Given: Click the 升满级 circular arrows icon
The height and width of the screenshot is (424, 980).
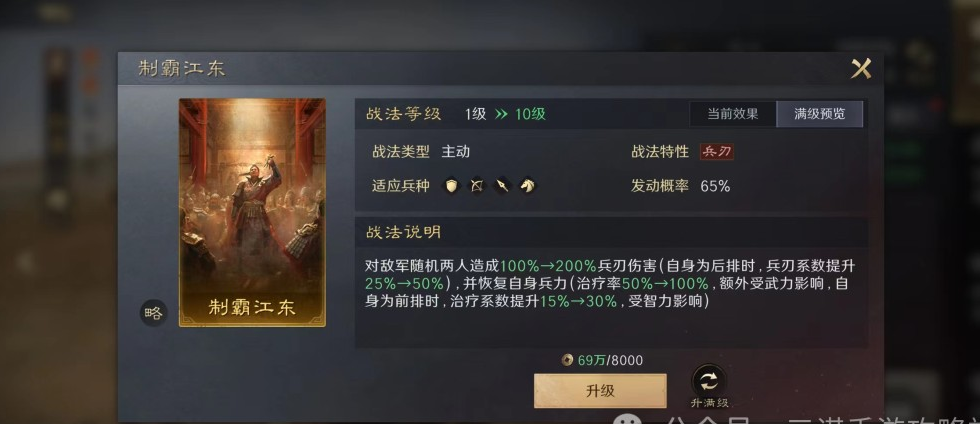Looking at the screenshot, I should [709, 381].
